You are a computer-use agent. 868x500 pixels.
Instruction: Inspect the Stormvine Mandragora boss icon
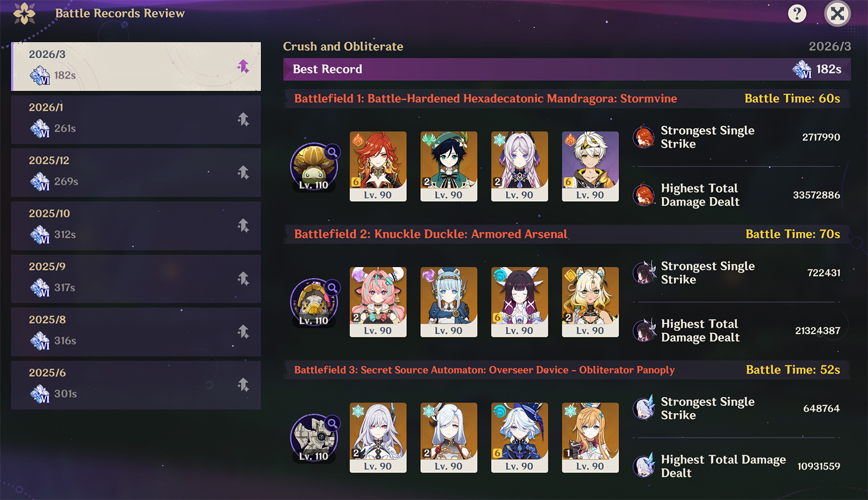(x=314, y=167)
